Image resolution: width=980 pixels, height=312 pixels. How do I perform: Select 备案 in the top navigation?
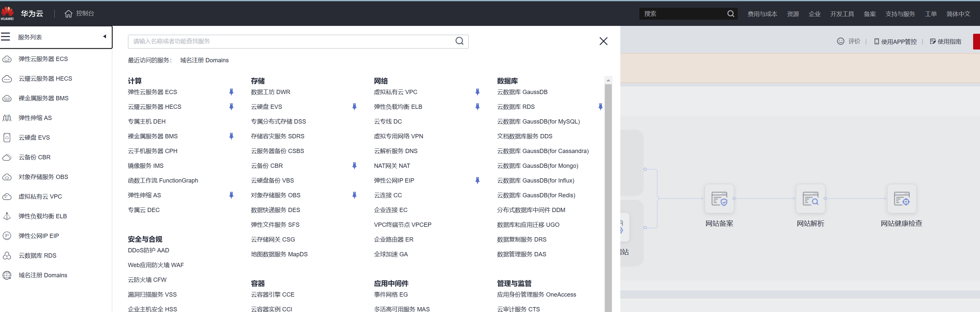870,14
